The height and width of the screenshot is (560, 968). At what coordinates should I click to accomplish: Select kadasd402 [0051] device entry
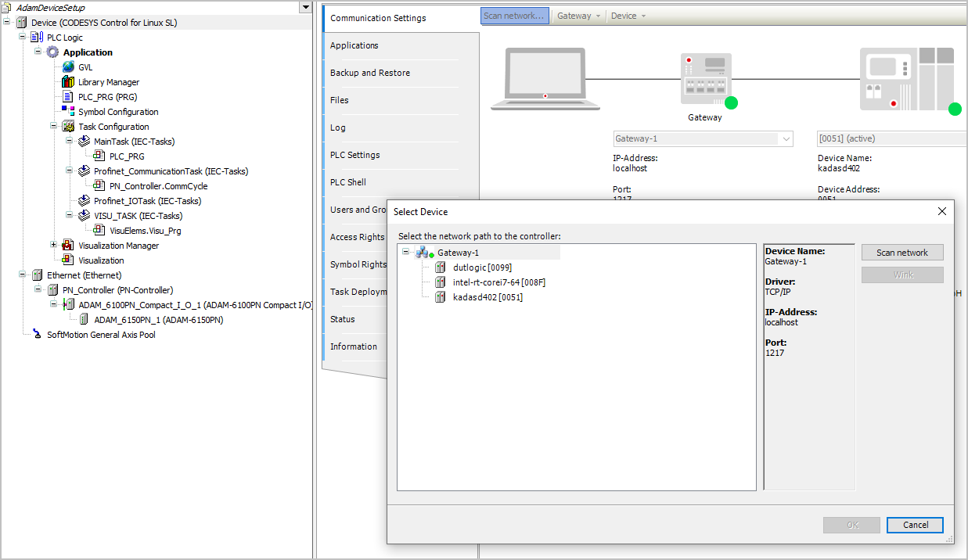[488, 297]
